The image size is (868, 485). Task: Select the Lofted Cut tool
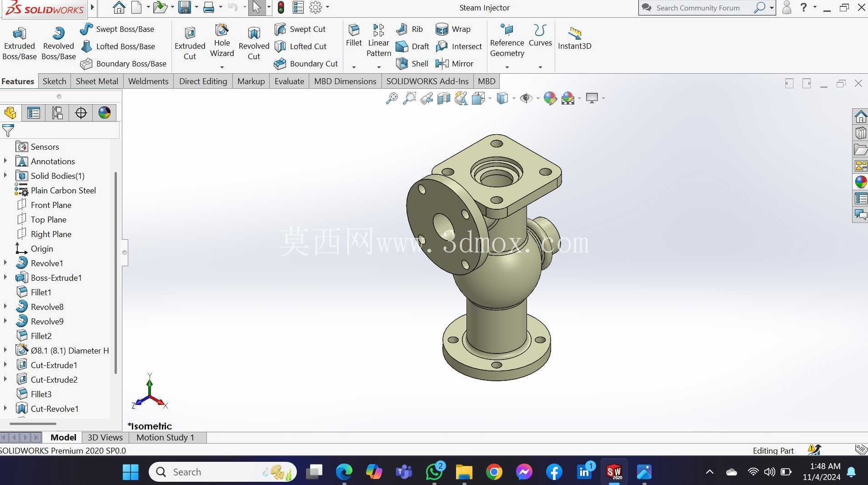click(301, 46)
